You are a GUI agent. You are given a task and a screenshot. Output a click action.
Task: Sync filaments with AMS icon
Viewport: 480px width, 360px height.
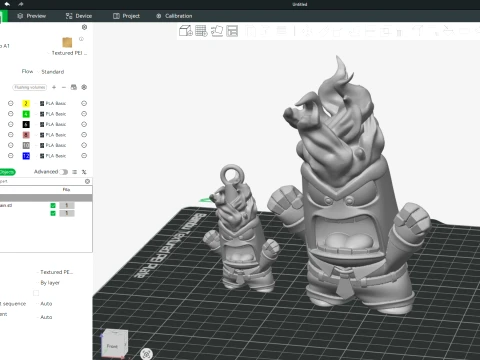click(74, 87)
